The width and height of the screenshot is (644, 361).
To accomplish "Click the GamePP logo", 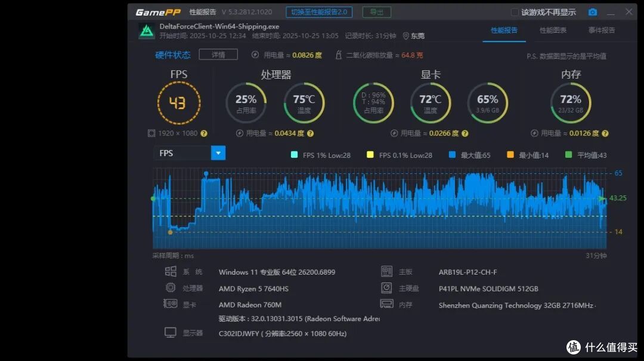I will point(158,13).
